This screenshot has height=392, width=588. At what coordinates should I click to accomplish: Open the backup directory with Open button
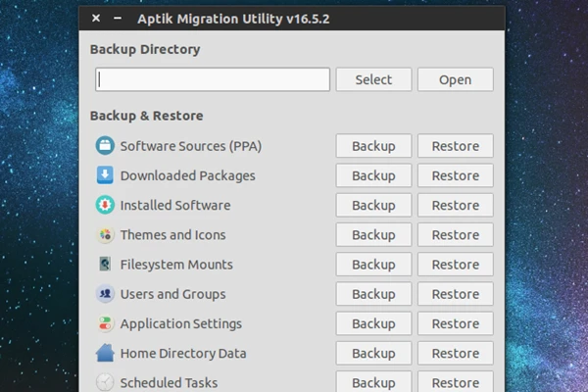(456, 79)
